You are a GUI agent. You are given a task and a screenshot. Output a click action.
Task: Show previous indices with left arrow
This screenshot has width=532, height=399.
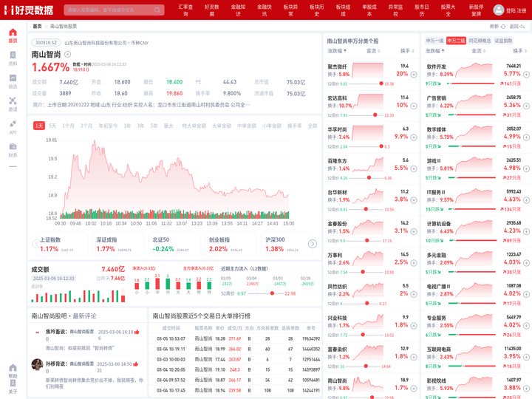pyautogui.click(x=36, y=244)
